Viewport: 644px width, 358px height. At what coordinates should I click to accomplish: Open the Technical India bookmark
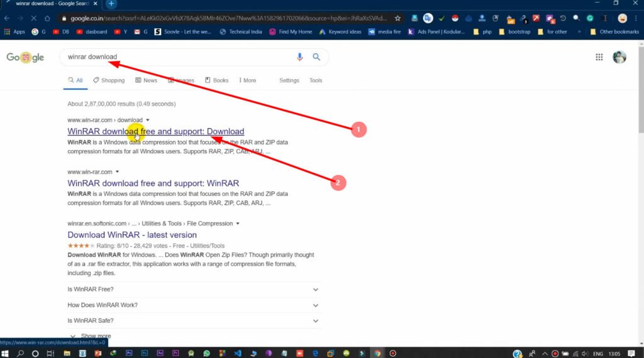point(241,31)
